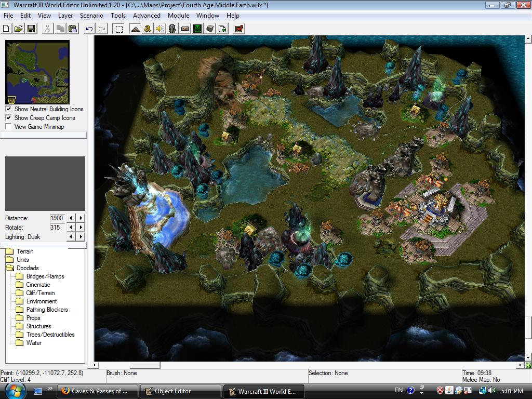The height and width of the screenshot is (399, 532).
Task: Open the Sound Editor speaker icon
Action: [160, 29]
